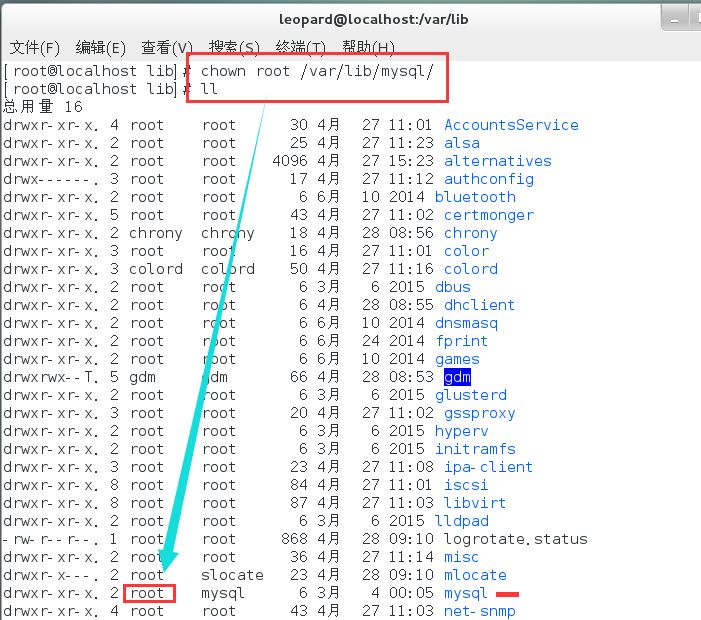This screenshot has width=701, height=620.
Task: Select the color directory name
Action: tap(466, 251)
